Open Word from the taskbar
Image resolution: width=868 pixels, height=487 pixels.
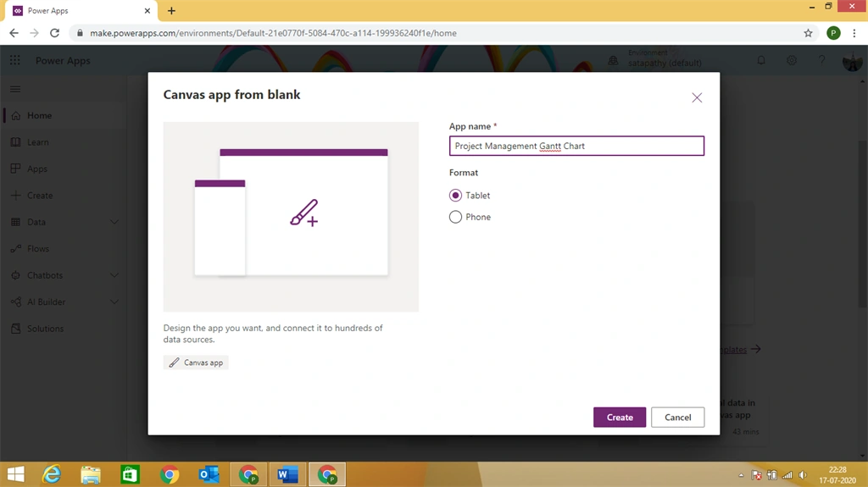[x=287, y=474]
